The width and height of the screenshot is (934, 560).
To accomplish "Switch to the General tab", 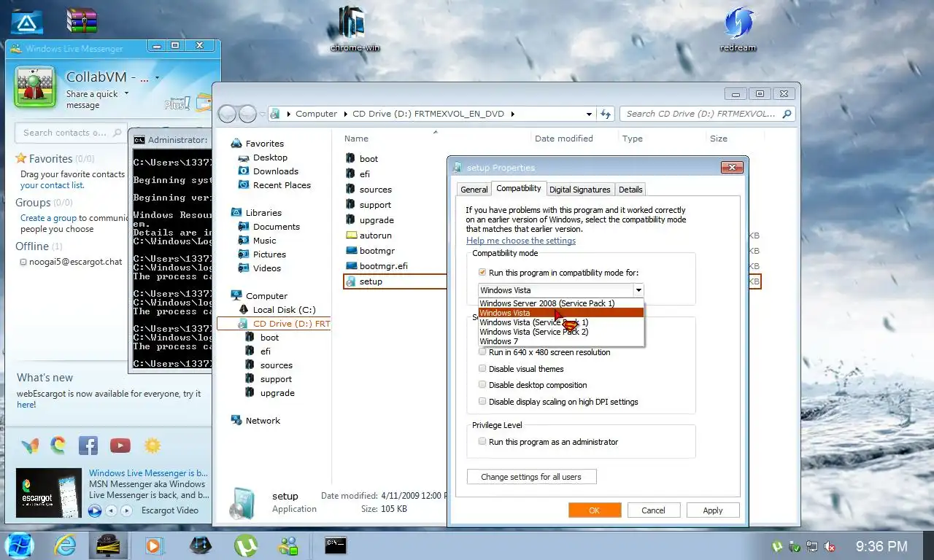I will 474,190.
